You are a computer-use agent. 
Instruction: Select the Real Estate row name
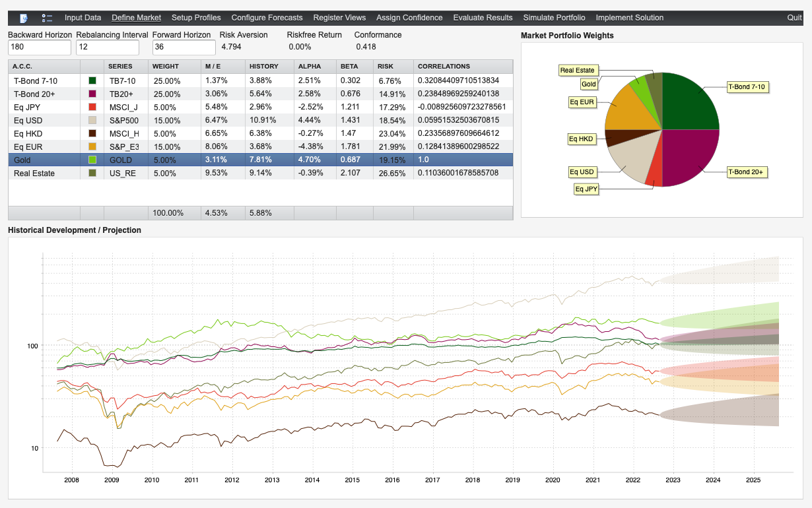click(34, 173)
